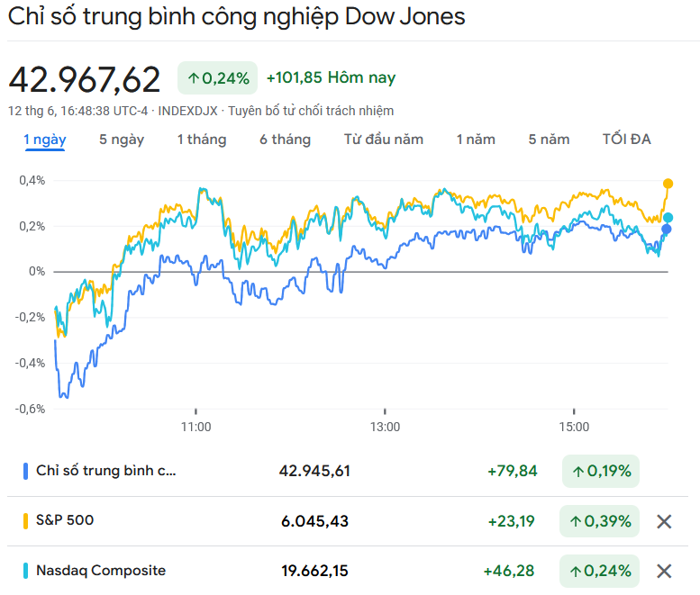The height and width of the screenshot is (595, 700).
Task: Switch to the 1 tháng tab
Action: click(x=202, y=140)
